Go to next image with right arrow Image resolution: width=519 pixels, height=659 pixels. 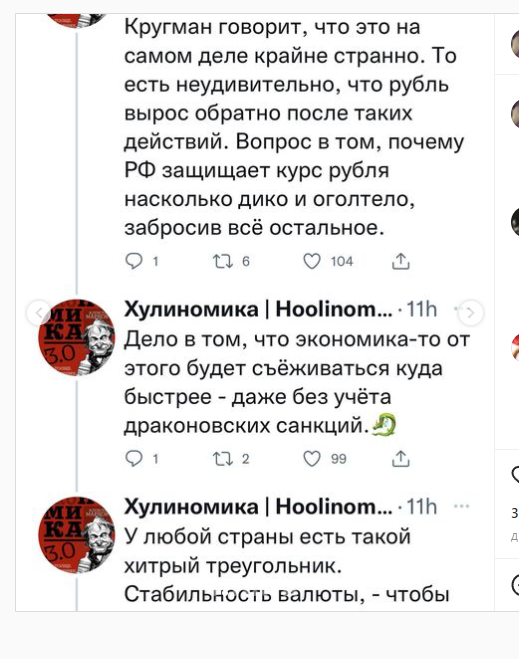[471, 313]
